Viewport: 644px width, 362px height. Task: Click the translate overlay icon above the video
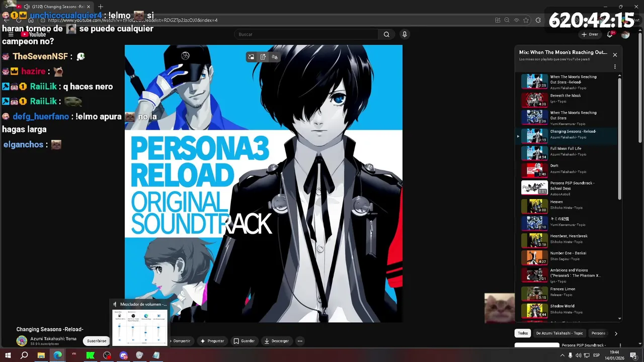[275, 57]
